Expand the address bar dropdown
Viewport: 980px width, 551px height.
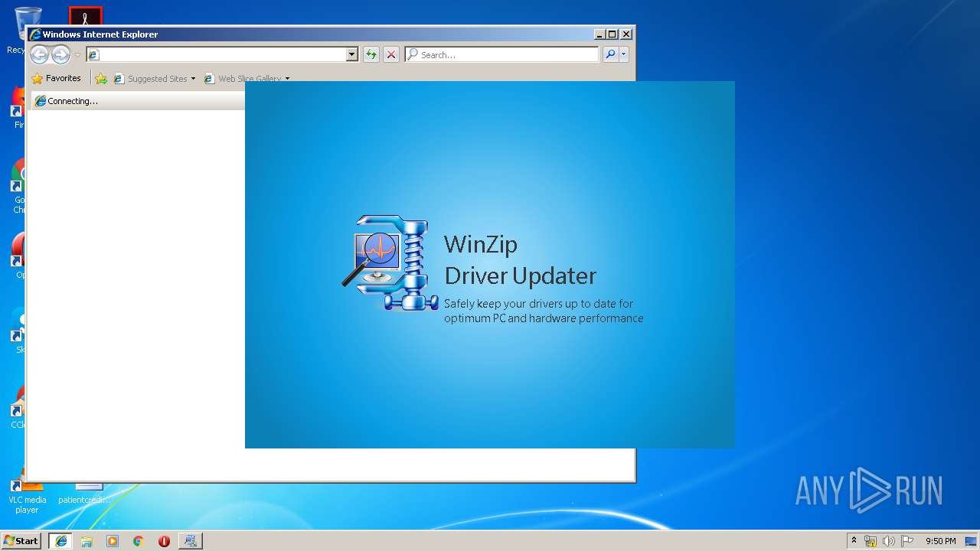[x=352, y=54]
